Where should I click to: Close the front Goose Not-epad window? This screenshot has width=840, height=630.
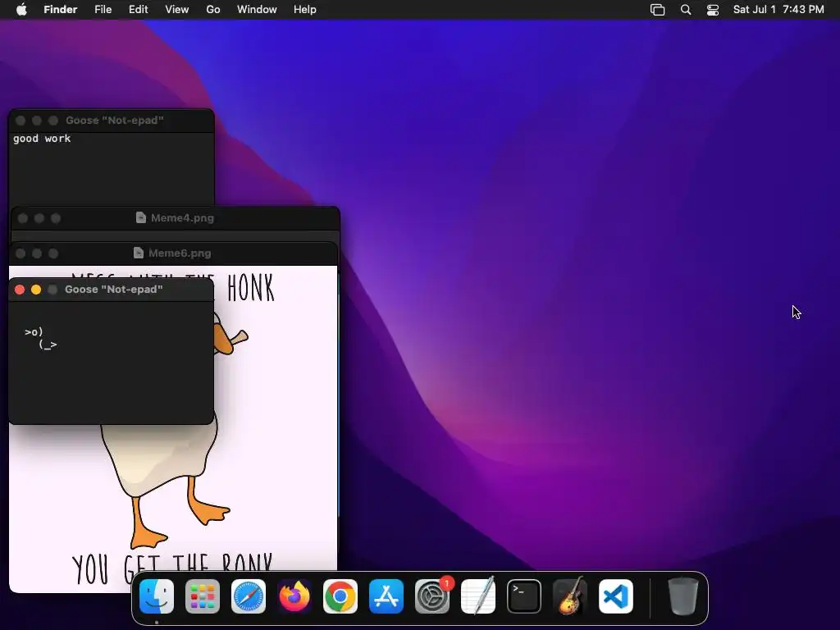coord(20,290)
